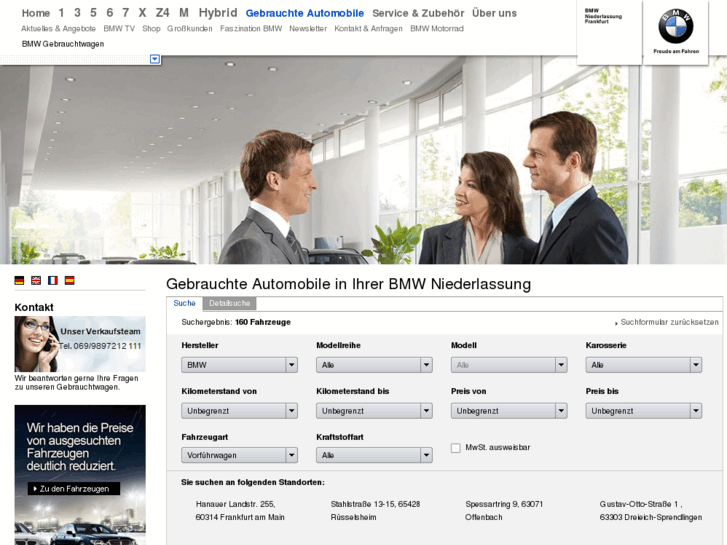
Task: Open the Newsletter link
Action: point(308,29)
